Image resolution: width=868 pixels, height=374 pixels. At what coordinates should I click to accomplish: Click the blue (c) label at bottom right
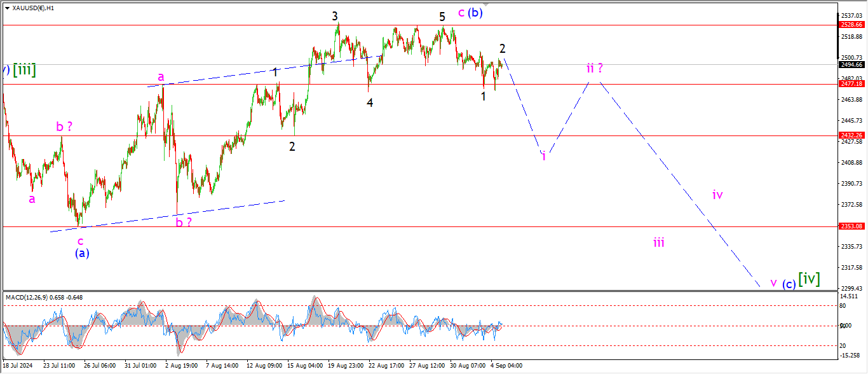tap(789, 284)
